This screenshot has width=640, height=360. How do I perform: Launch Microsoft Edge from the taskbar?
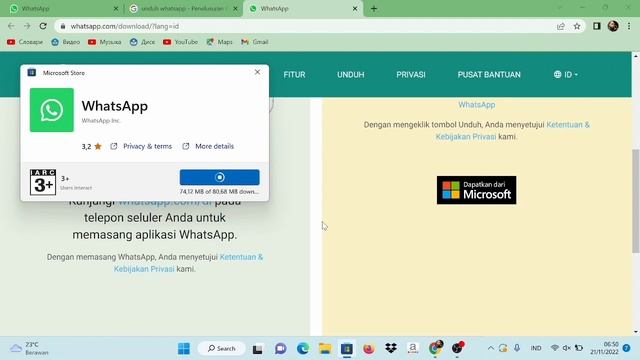(x=303, y=349)
